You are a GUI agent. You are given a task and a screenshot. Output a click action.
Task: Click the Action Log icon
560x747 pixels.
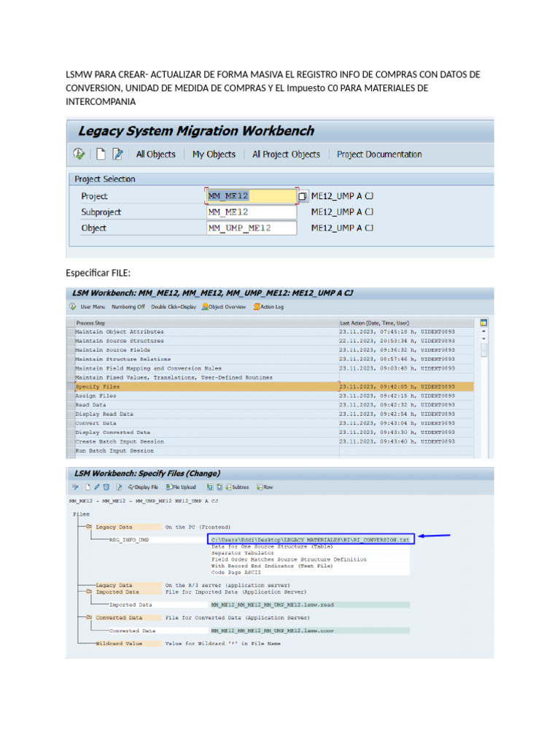257,307
